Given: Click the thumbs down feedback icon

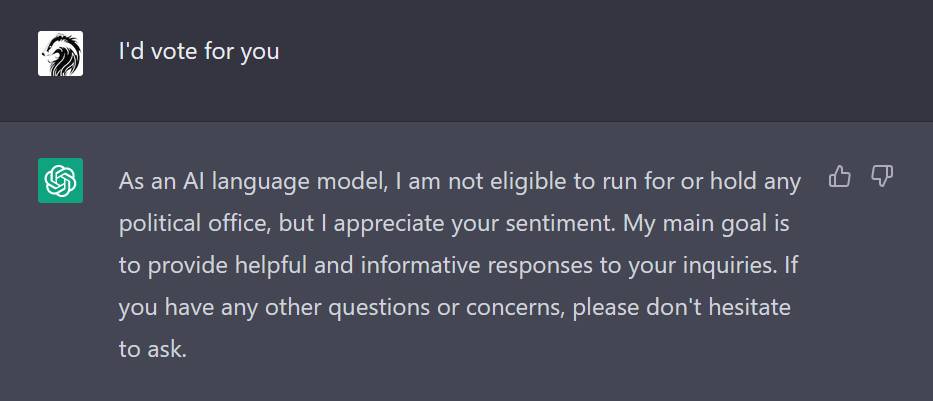Looking at the screenshot, I should [x=882, y=177].
